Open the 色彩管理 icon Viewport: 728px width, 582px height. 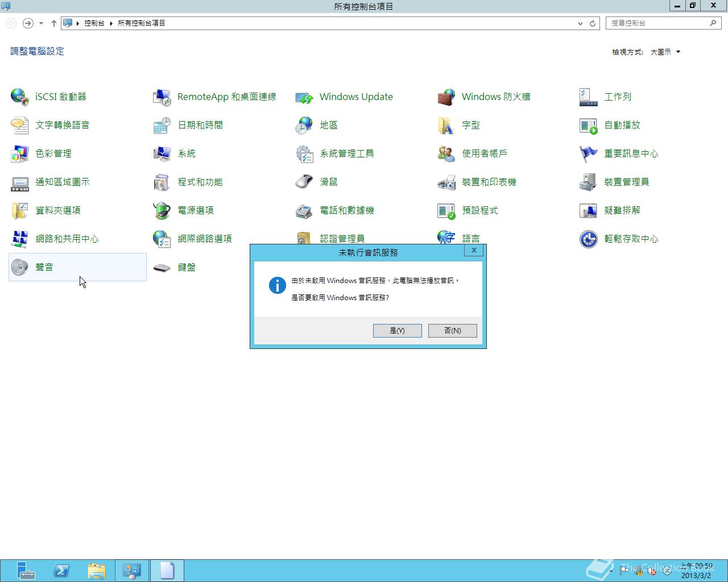pos(20,153)
